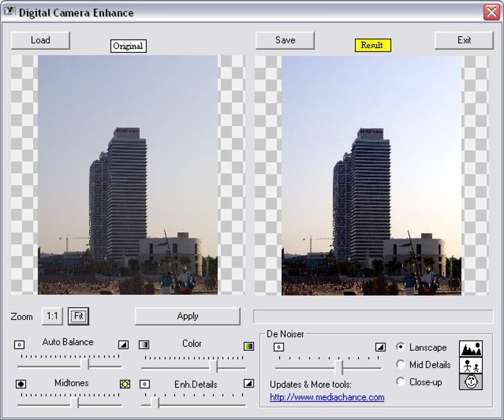Click the Save button

[285, 40]
